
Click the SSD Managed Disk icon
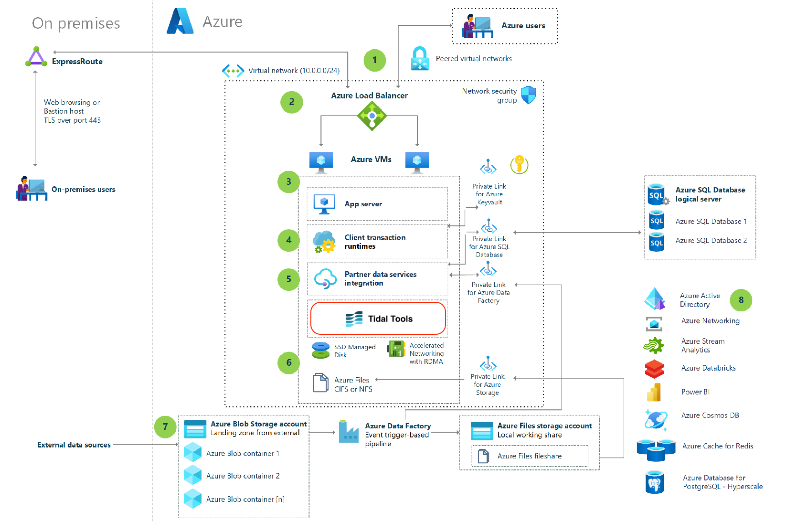pyautogui.click(x=321, y=350)
